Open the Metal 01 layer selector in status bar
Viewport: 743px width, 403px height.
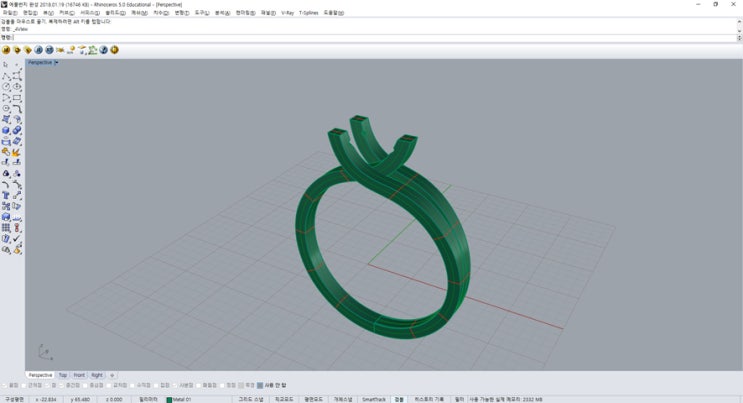point(181,400)
